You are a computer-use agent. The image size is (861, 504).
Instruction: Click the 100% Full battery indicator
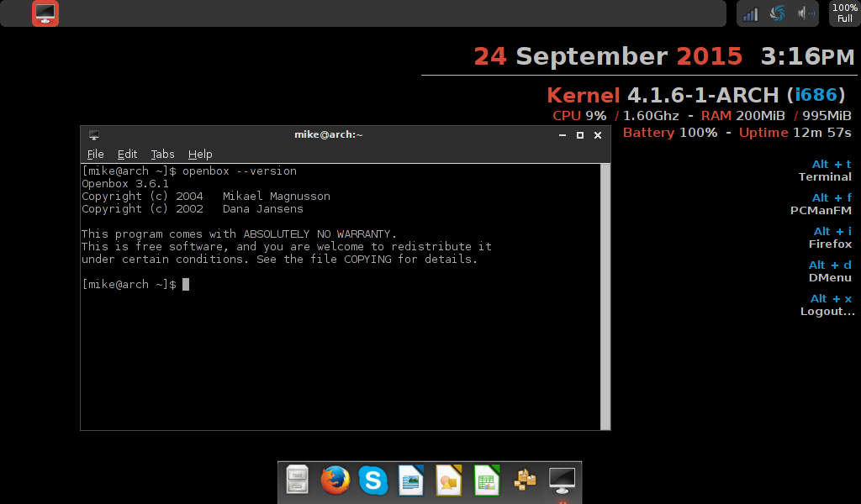point(845,13)
